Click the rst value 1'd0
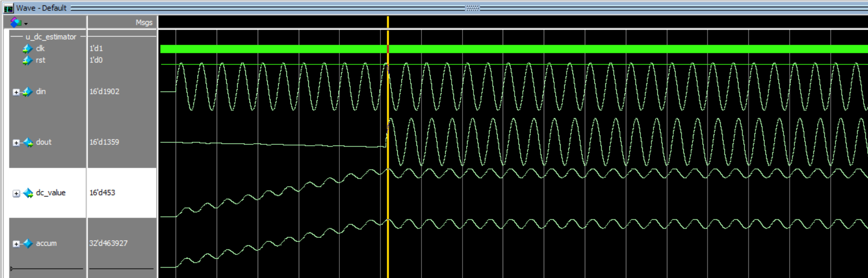 pyautogui.click(x=96, y=60)
